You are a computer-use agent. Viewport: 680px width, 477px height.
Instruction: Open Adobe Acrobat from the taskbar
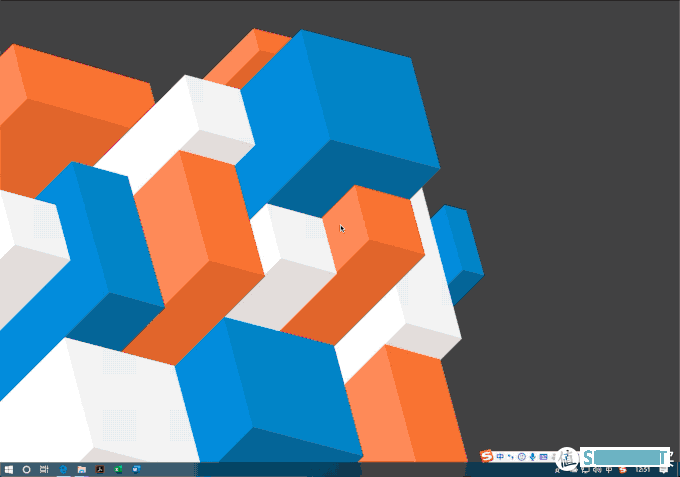(x=100, y=469)
